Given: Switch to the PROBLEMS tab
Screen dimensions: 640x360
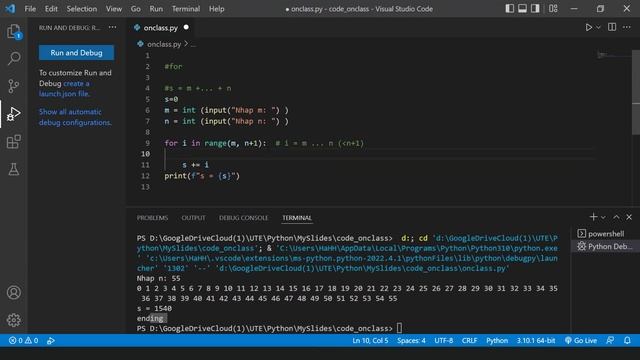Looking at the screenshot, I should [152, 218].
